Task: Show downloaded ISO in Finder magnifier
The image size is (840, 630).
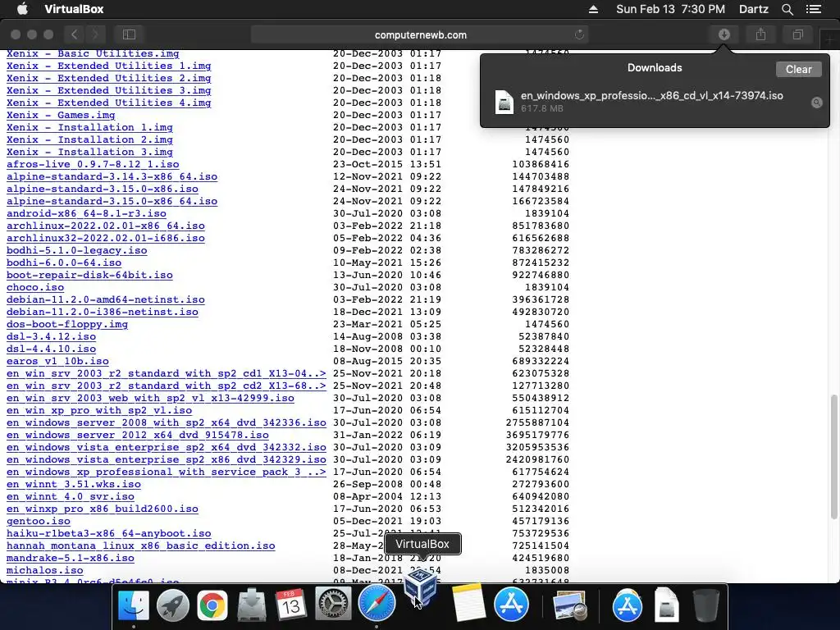Action: pos(816,103)
